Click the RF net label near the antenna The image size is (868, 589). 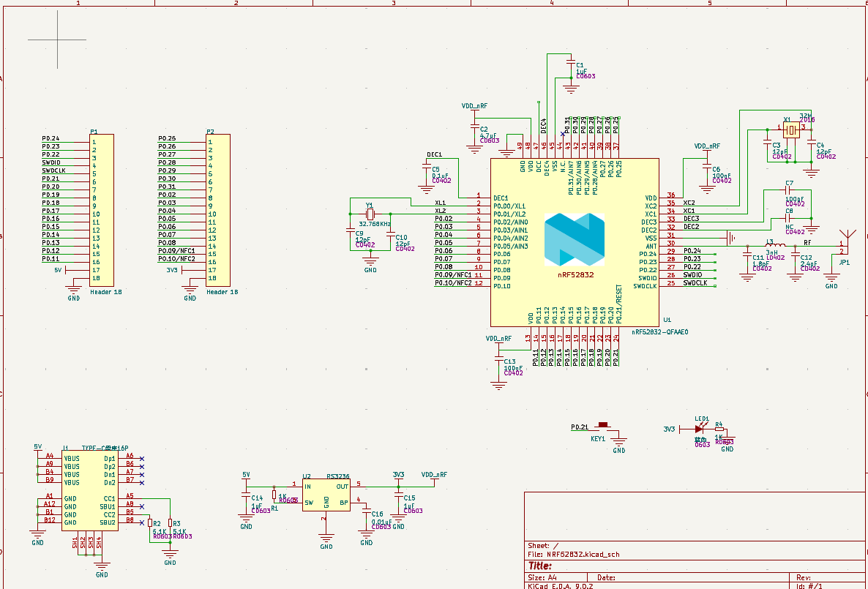click(807, 242)
